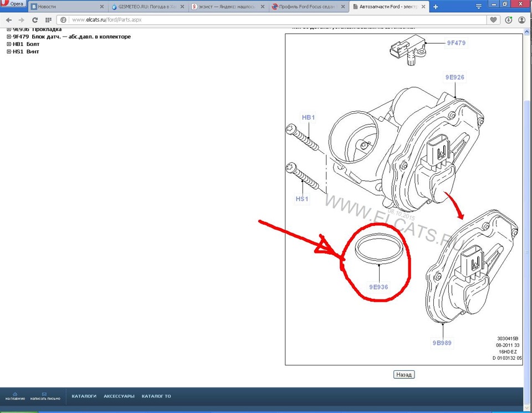532x413 pixels.
Task: Go forward with the browser forward arrow
Action: click(x=21, y=20)
